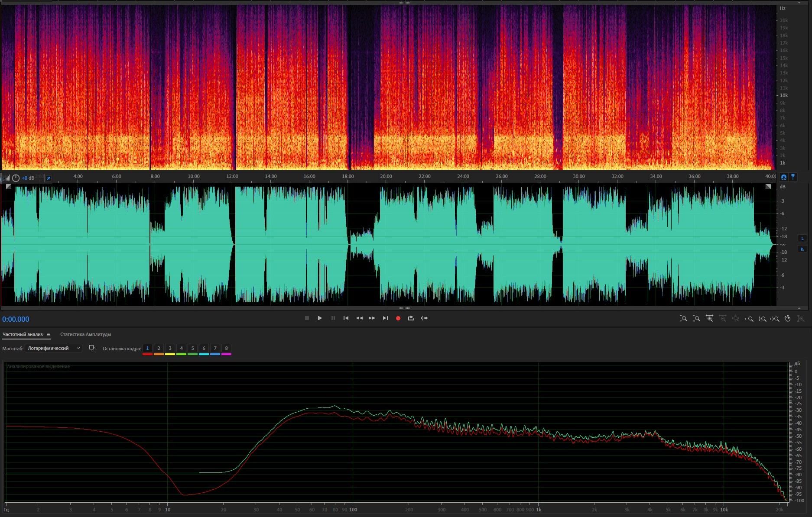Toggle the blue marker/pin icon by timeline
Image resolution: width=812 pixels, height=517 pixels.
click(793, 177)
